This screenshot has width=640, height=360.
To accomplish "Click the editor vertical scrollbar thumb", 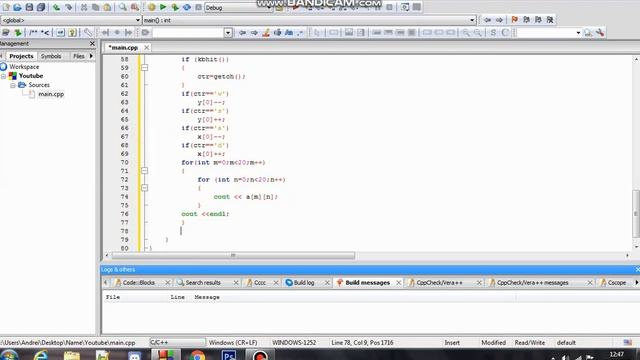I will coord(636,213).
